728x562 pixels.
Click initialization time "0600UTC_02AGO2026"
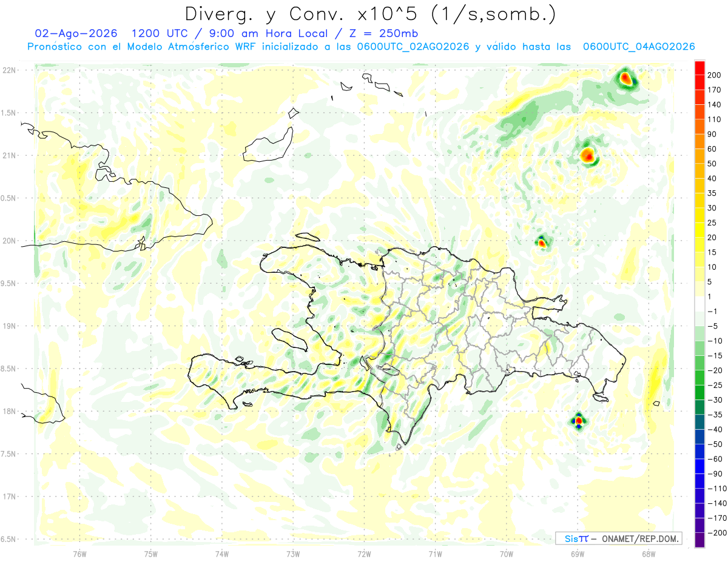pyautogui.click(x=413, y=47)
